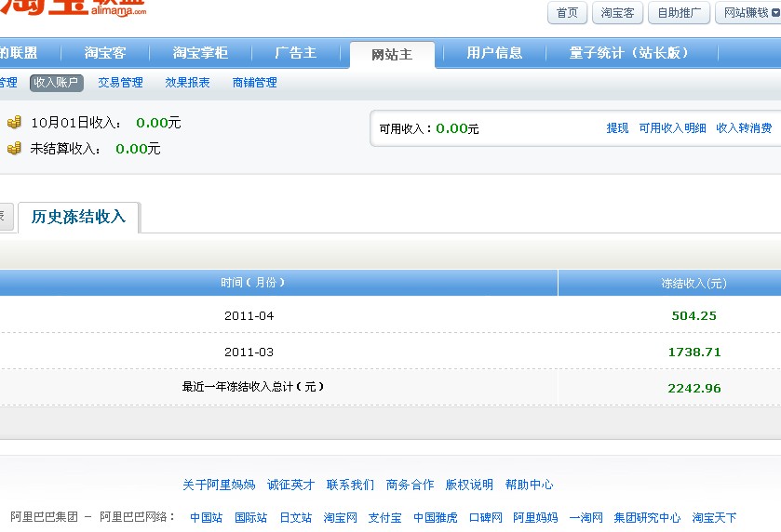The width and height of the screenshot is (781, 532).
Task: Click the 冻结收入(元) column header
Action: [x=693, y=283]
